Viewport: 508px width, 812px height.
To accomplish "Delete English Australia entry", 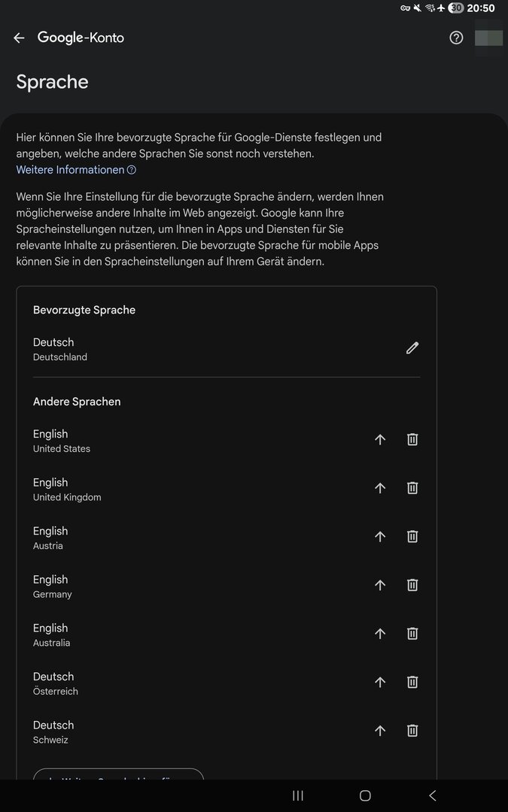I will [412, 634].
